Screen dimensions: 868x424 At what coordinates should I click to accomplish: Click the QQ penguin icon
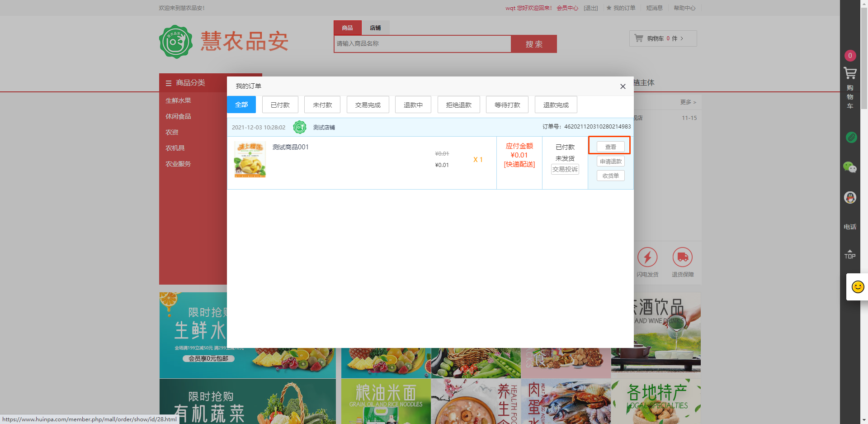[850, 197]
